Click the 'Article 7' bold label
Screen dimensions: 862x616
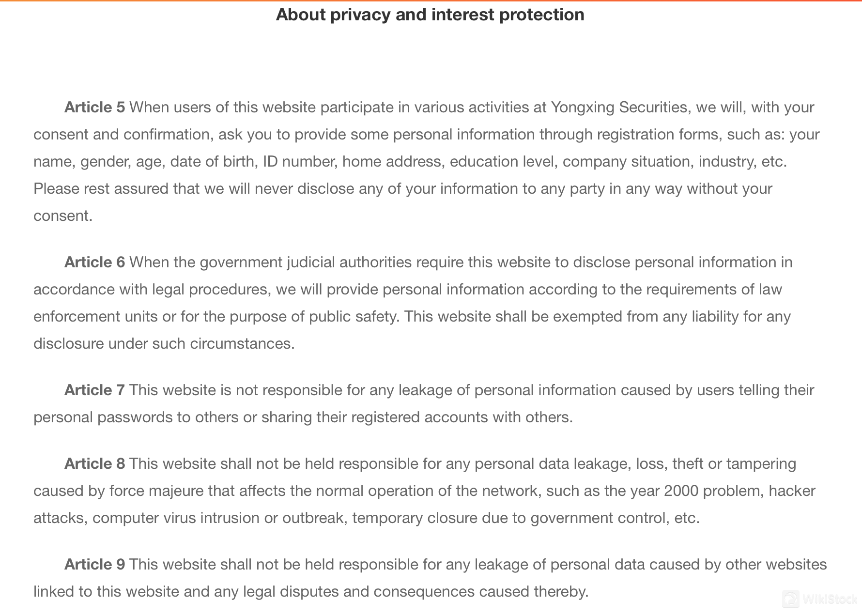[94, 390]
